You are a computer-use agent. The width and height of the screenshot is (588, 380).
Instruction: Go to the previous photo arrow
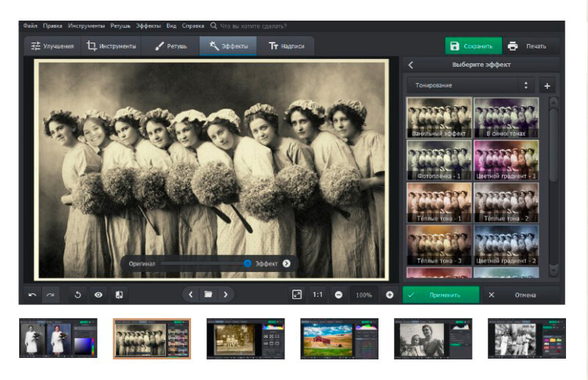(190, 295)
